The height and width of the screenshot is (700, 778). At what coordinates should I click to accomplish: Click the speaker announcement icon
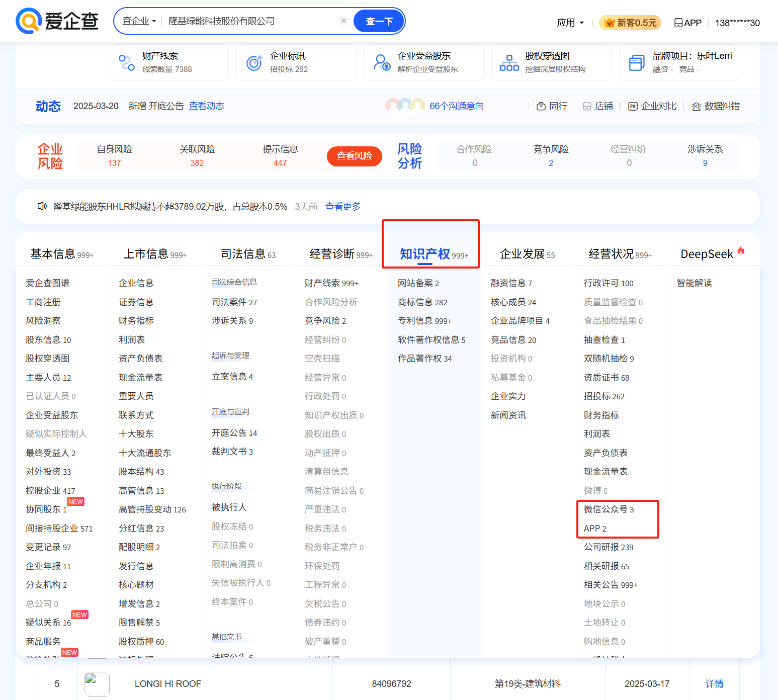[42, 206]
